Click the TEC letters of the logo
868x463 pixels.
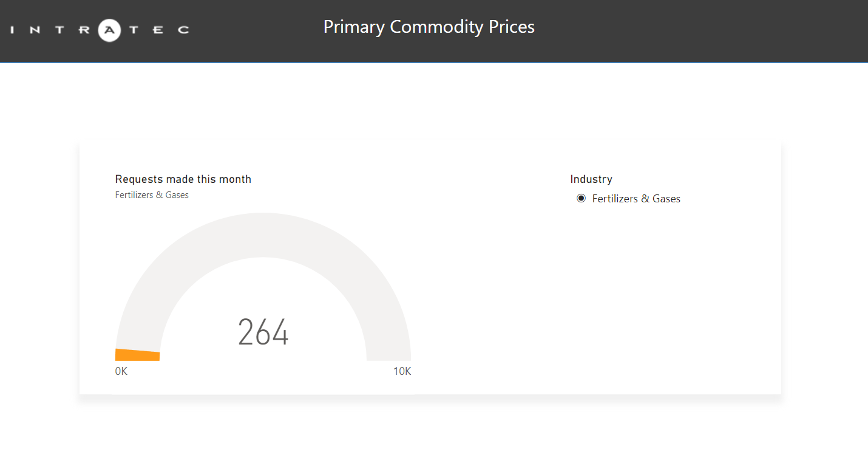pyautogui.click(x=158, y=30)
